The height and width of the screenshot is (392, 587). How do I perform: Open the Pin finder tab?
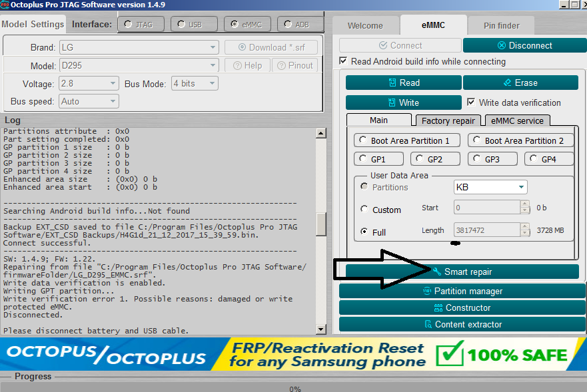[x=502, y=26]
